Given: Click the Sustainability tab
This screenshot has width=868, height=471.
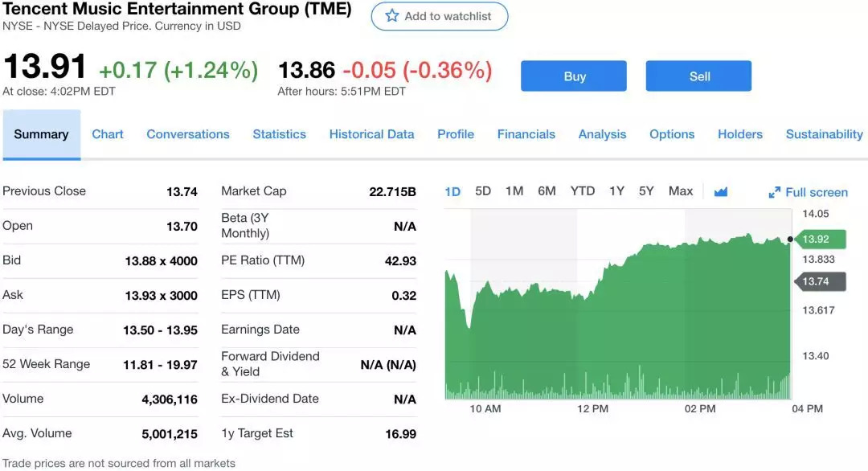Looking at the screenshot, I should point(824,134).
